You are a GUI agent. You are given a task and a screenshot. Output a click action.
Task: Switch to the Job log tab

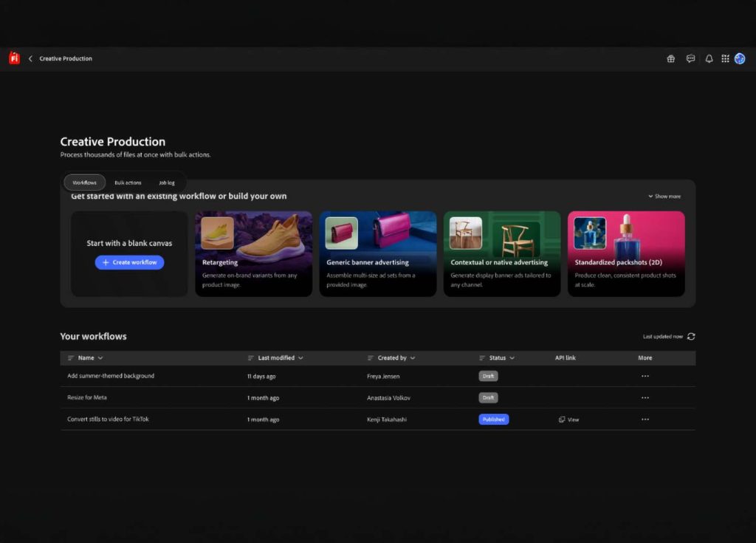tap(167, 182)
